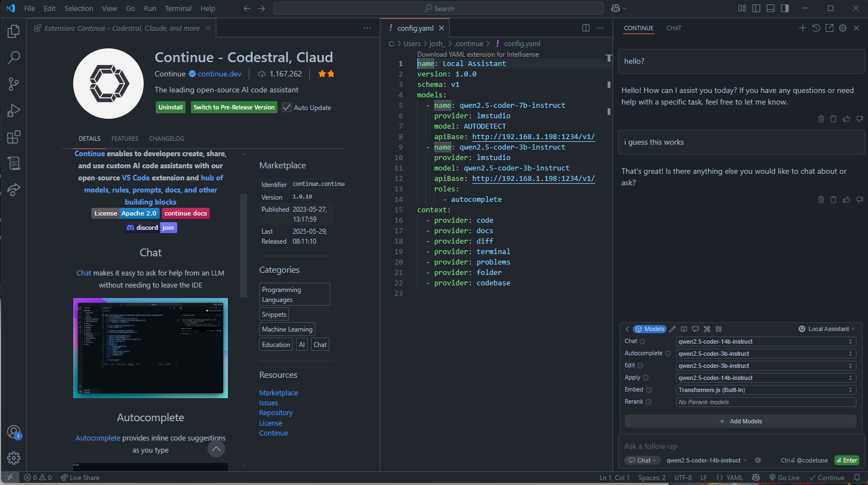Select the Docs book icon in Continue toolbar

click(684, 329)
